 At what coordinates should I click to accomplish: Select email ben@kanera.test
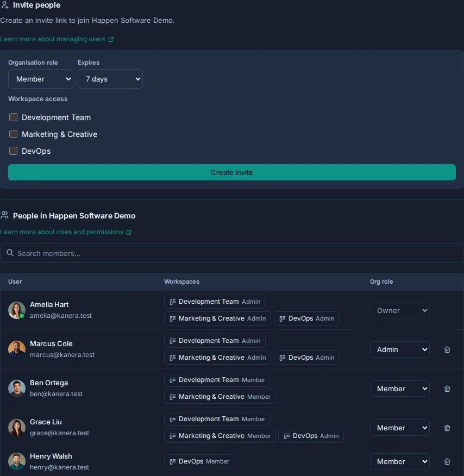pos(56,394)
